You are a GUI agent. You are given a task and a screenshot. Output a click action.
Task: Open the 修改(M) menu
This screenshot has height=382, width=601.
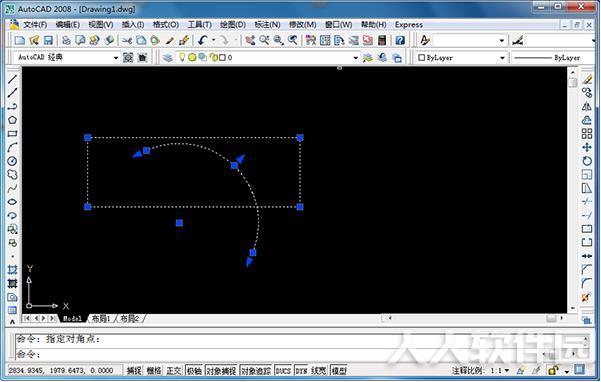point(302,25)
